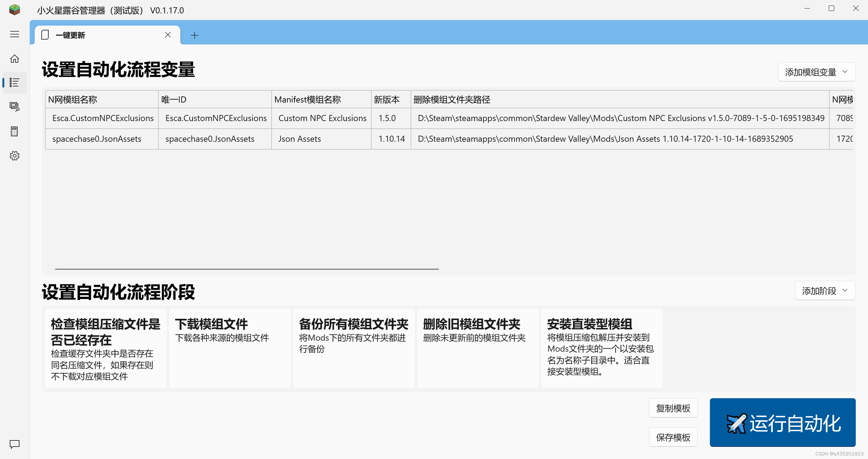Click the 新版本 column header
The width and height of the screenshot is (868, 459).
pos(391,99)
